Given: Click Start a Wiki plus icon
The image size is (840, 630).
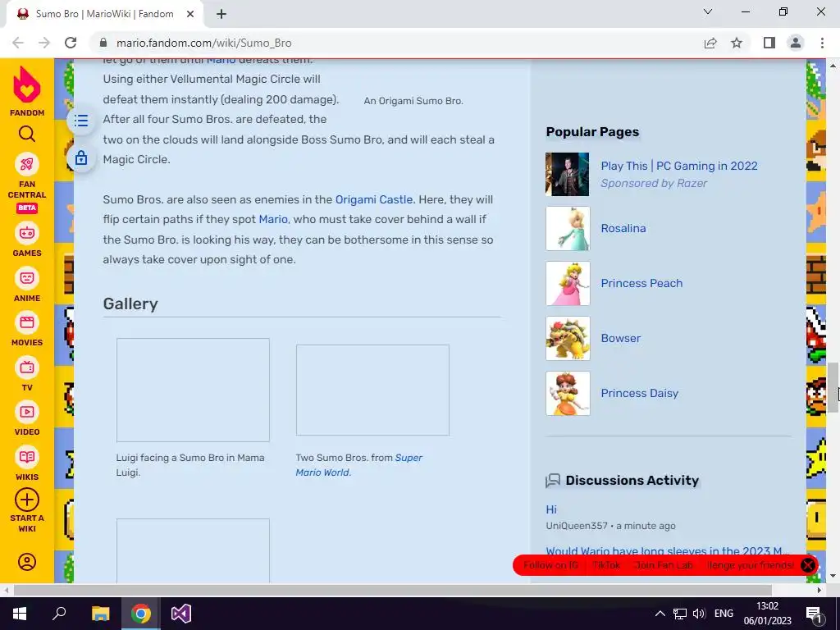Looking at the screenshot, I should pyautogui.click(x=27, y=500).
